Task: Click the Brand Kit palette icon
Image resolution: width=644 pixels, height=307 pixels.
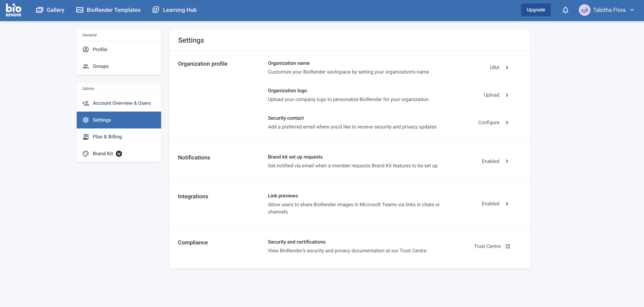Action: [x=86, y=154]
